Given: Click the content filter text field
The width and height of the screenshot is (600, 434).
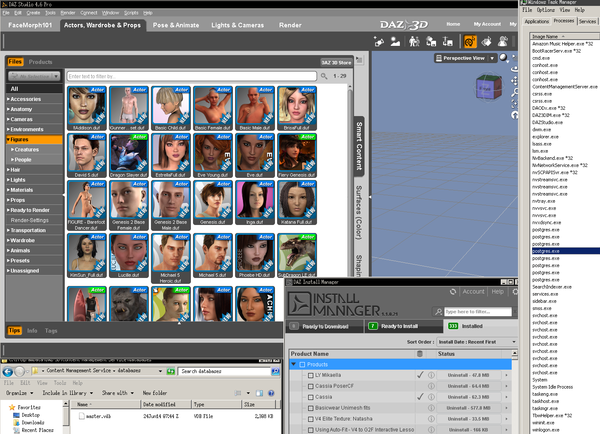Looking at the screenshot, I should pyautogui.click(x=192, y=76).
